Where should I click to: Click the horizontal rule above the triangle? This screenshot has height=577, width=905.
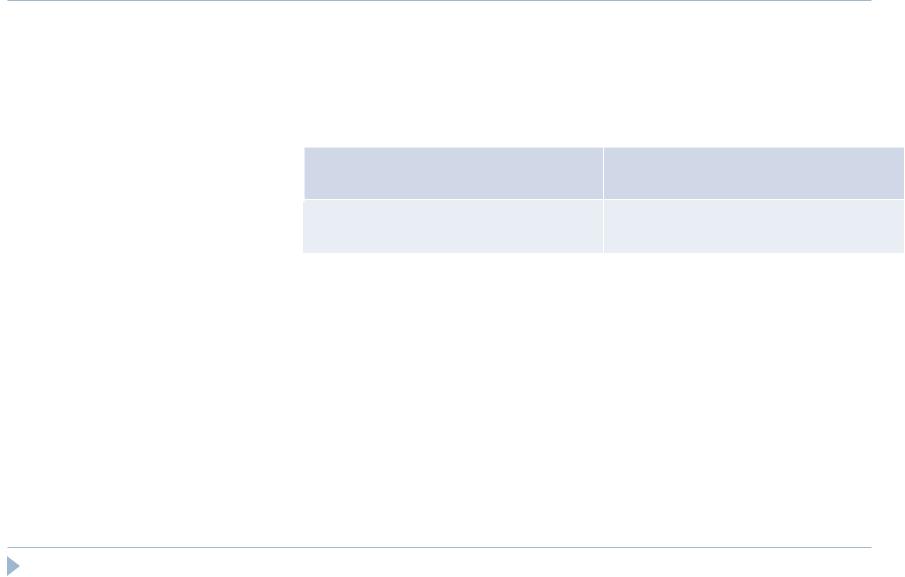coord(439,547)
